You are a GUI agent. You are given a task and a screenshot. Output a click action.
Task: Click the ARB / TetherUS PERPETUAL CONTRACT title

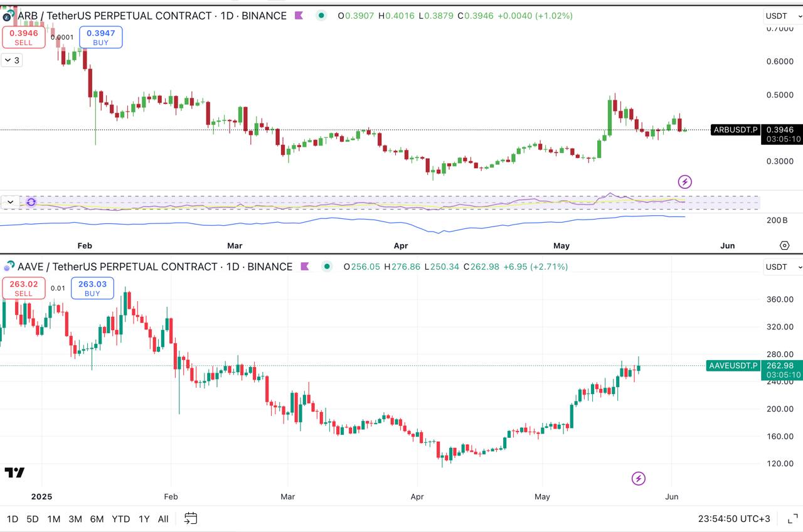click(152, 16)
